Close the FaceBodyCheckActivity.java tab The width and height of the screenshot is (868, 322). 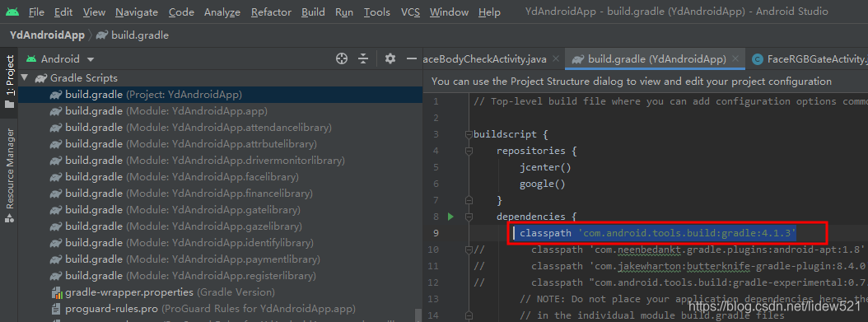pyautogui.click(x=556, y=58)
